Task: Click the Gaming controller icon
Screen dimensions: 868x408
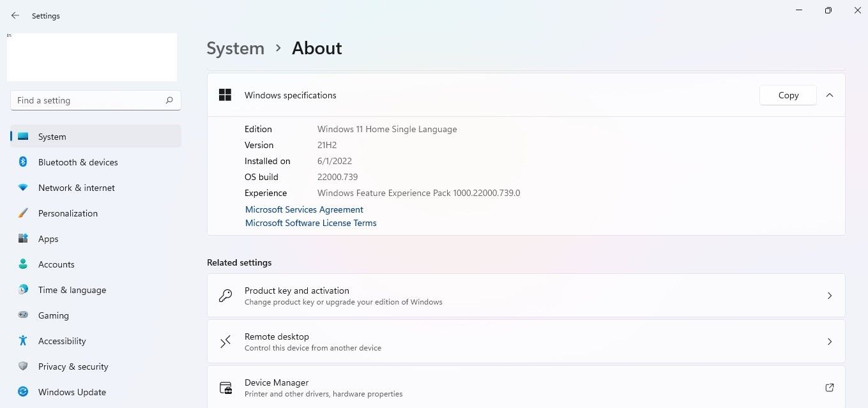Action: (x=23, y=315)
